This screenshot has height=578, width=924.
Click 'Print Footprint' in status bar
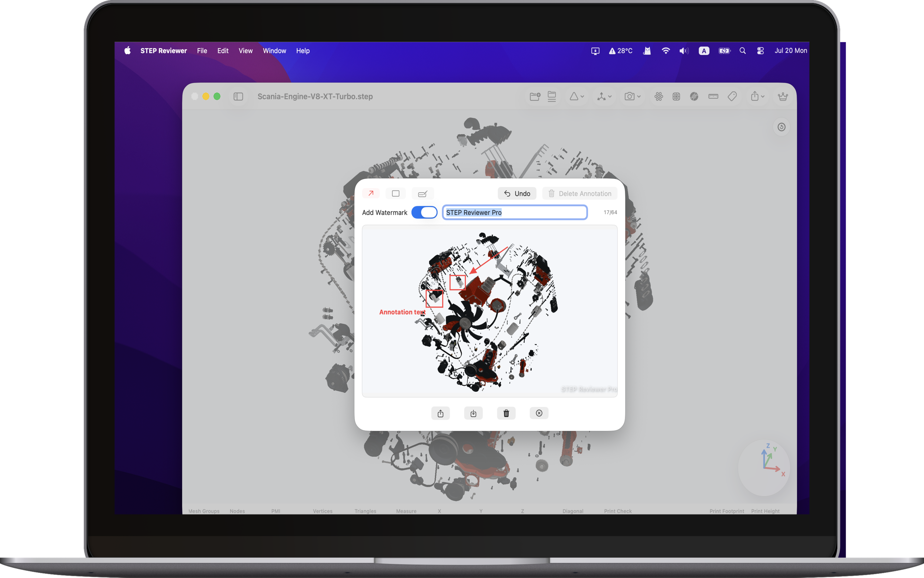[x=727, y=511]
